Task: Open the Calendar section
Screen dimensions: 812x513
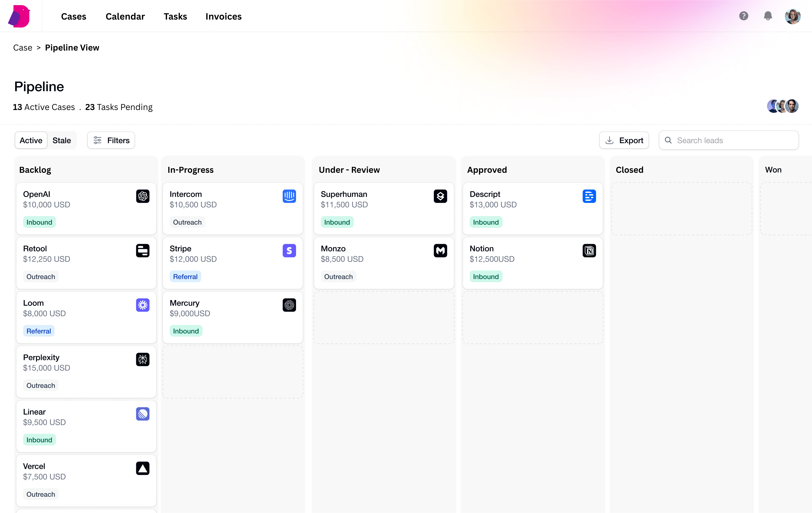Action: click(x=125, y=16)
